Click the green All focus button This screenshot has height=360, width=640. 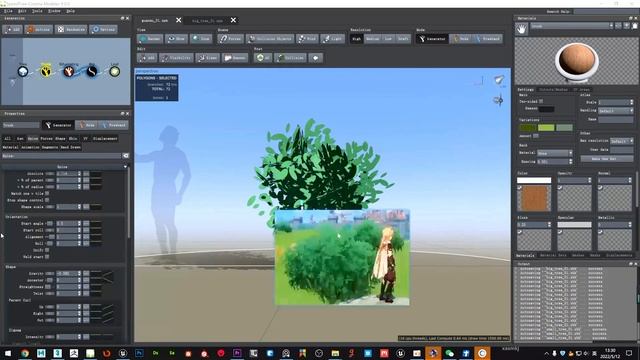coord(262,58)
